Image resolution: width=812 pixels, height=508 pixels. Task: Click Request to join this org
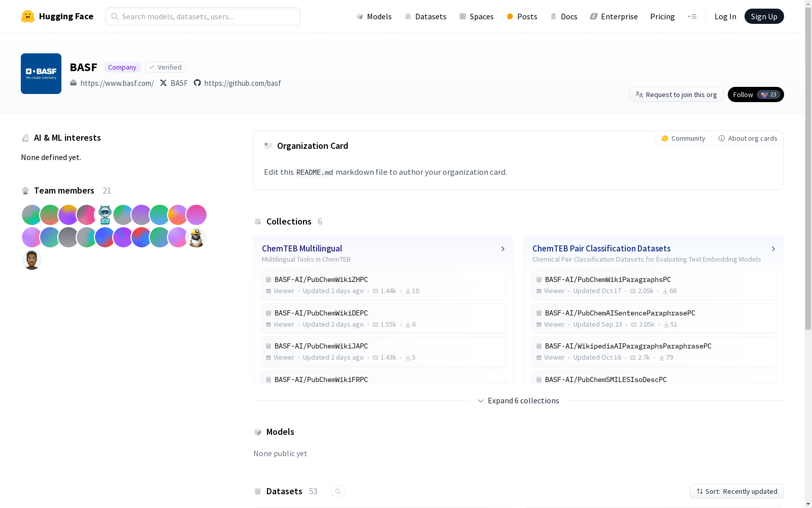676,94
